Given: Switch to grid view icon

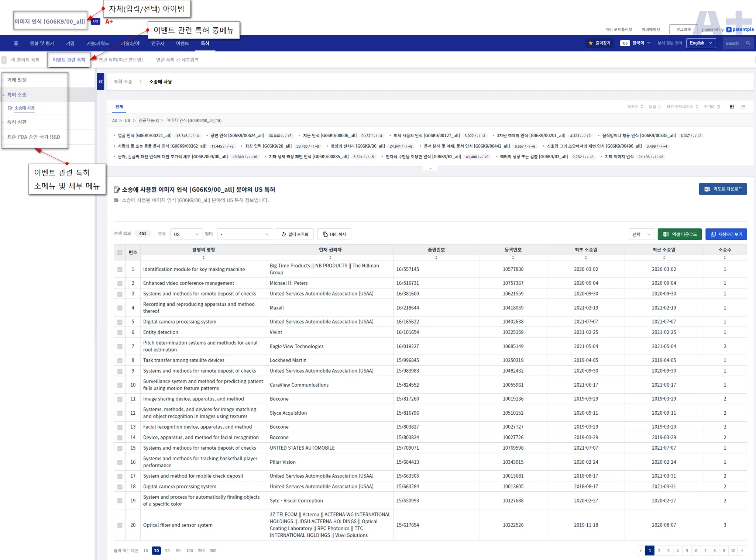Looking at the screenshot, I should (732, 107).
